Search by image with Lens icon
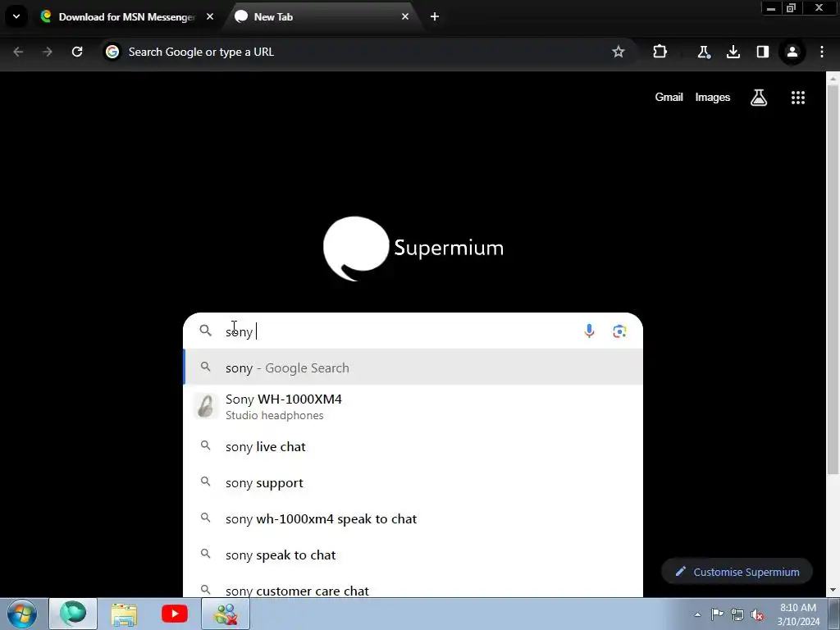The image size is (840, 630). [x=619, y=331]
